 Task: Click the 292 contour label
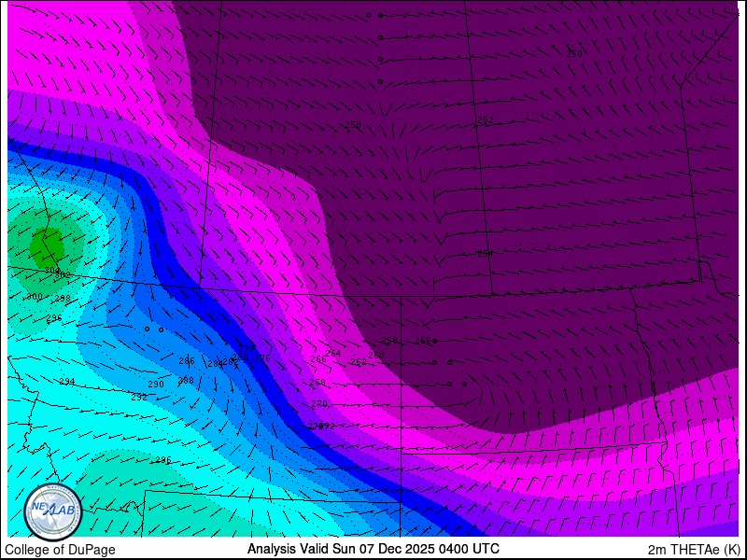click(139, 398)
